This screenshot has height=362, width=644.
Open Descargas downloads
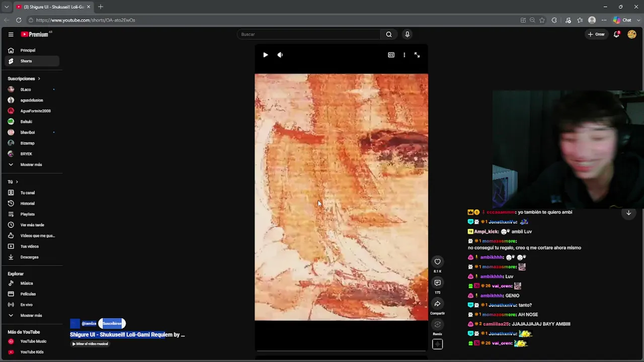click(32, 257)
